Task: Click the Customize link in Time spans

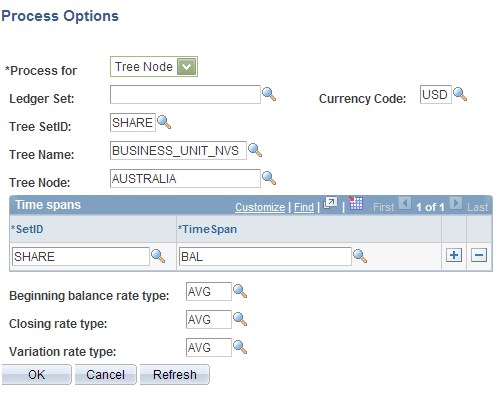Action: click(260, 207)
